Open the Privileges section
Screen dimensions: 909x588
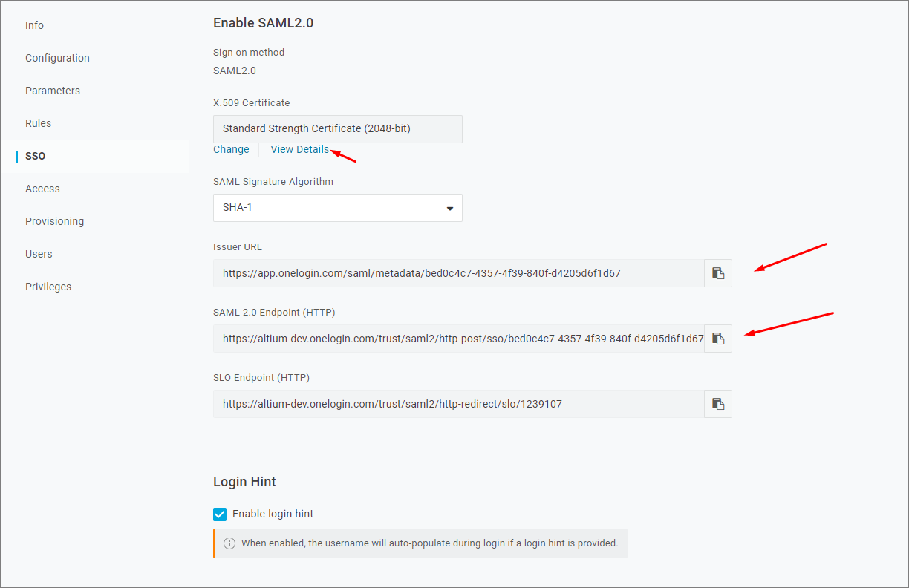tap(48, 287)
